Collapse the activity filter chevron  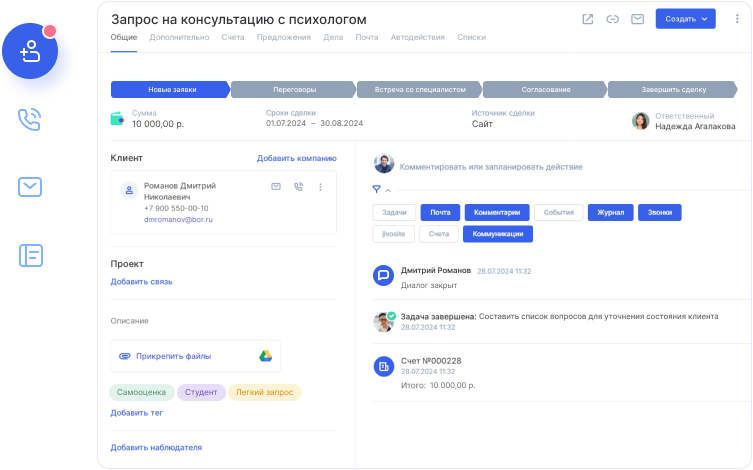click(388, 189)
